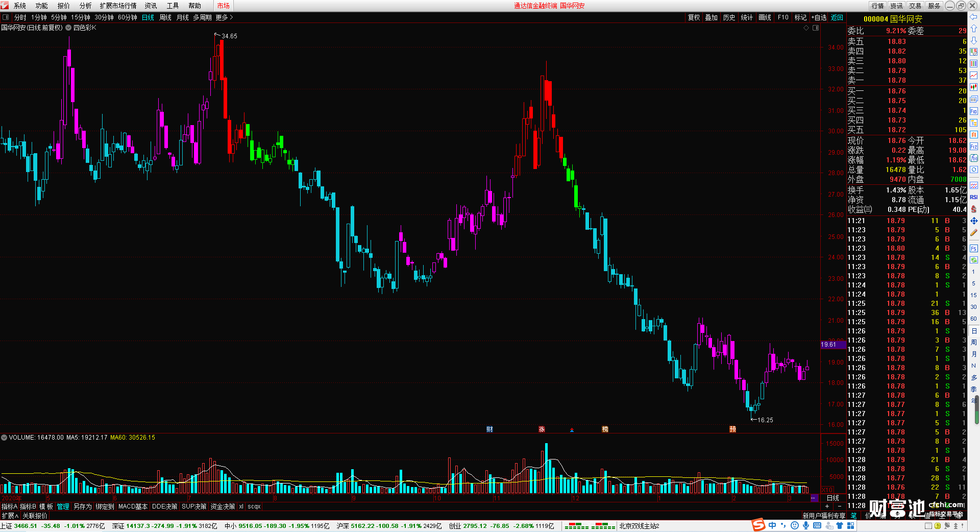Open the candlestick chart icon in right sidebar
Screen dimensions: 980x532
(973, 87)
